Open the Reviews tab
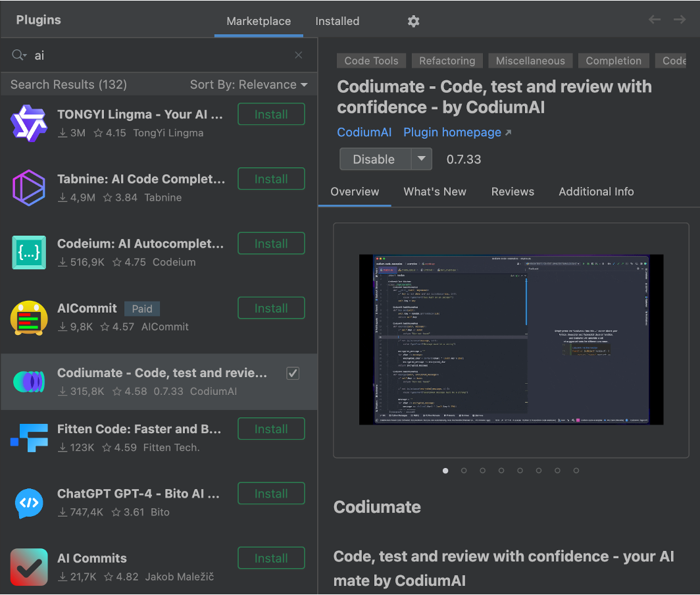Image resolution: width=700 pixels, height=595 pixels. click(x=512, y=192)
